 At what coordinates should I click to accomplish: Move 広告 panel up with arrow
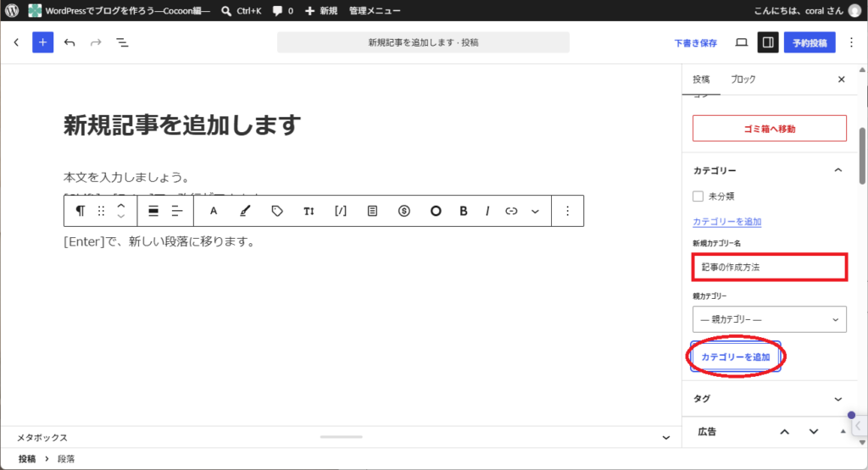tap(785, 432)
